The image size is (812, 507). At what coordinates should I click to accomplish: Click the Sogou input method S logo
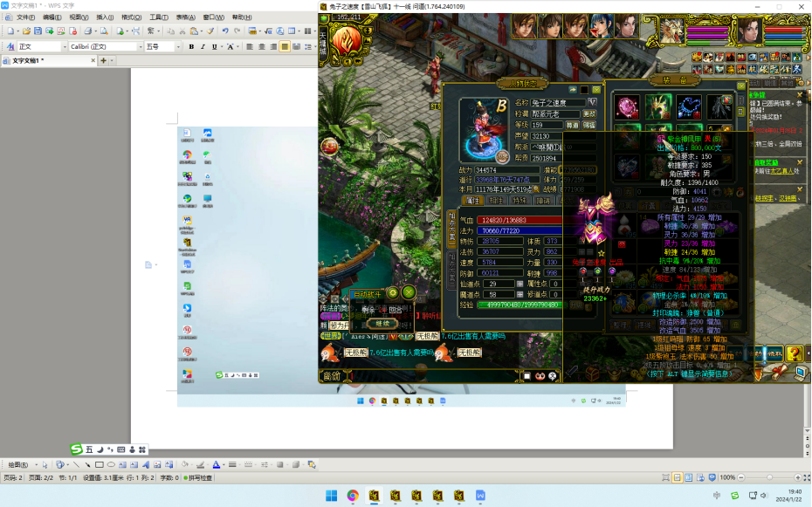[77, 449]
